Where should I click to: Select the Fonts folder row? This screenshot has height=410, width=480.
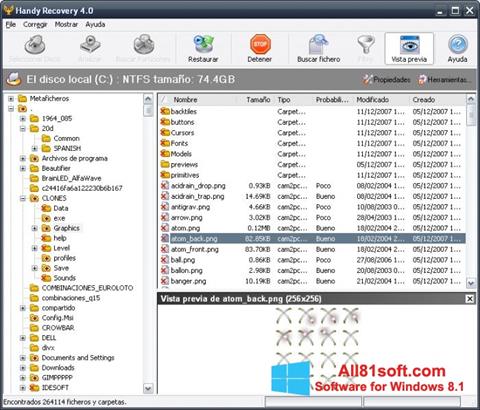311,143
